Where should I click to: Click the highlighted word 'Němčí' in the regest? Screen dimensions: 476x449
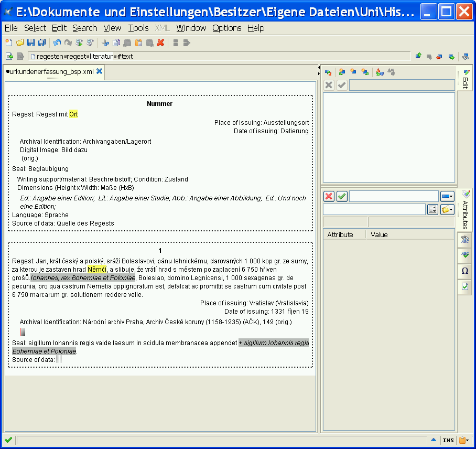[x=97, y=270]
